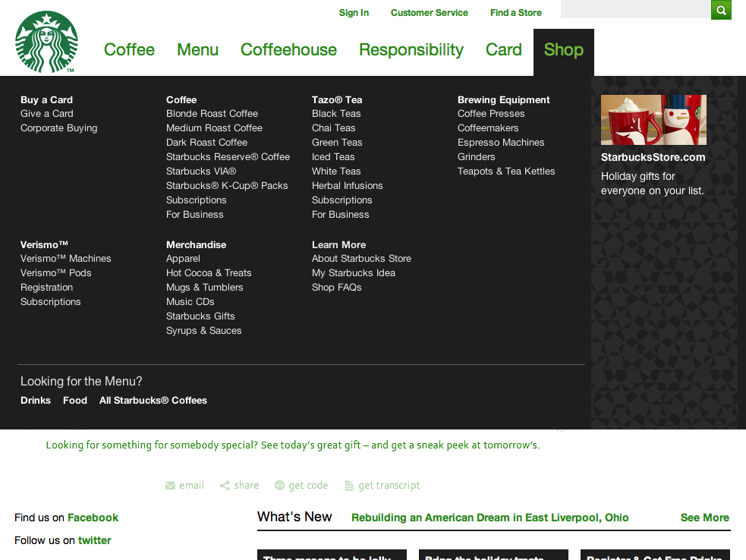The image size is (746, 560).
Task: Open Dark Roast Coffee
Action: point(206,142)
